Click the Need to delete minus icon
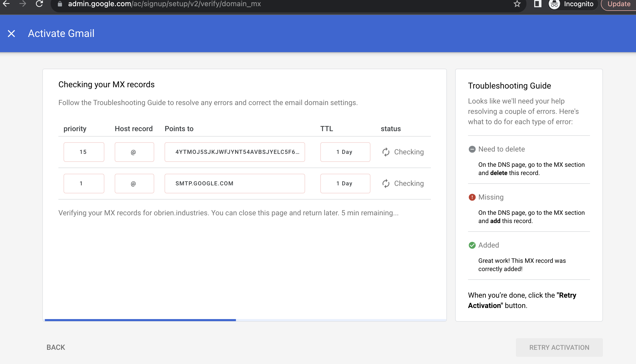This screenshot has height=364, width=636. pos(472,149)
